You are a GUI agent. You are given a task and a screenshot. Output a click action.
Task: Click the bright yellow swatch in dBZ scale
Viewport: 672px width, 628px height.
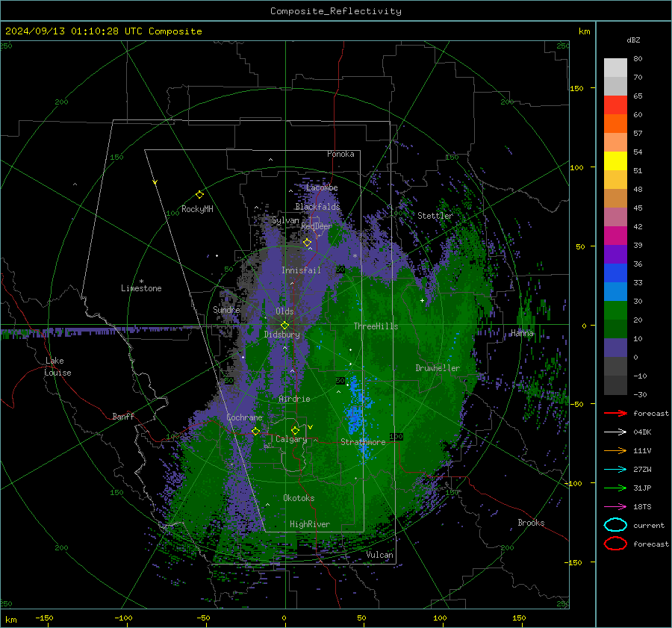coord(615,161)
